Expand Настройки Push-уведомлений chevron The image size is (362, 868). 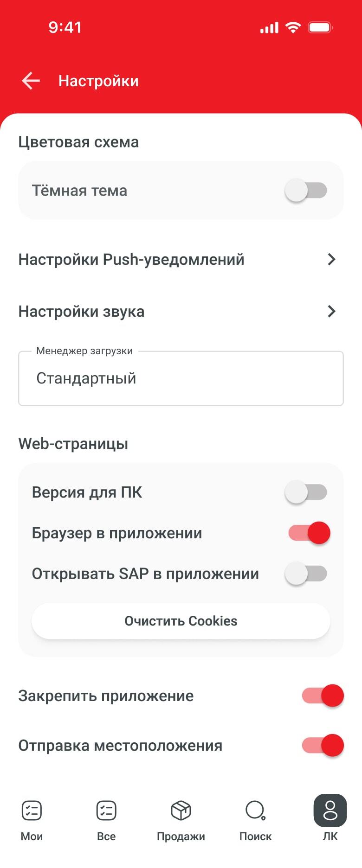pyautogui.click(x=331, y=259)
